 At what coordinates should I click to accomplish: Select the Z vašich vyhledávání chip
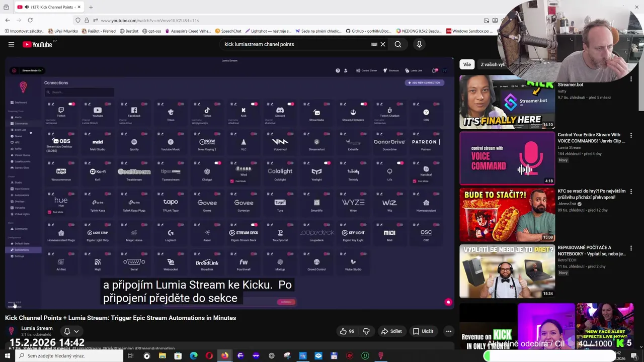coord(492,64)
